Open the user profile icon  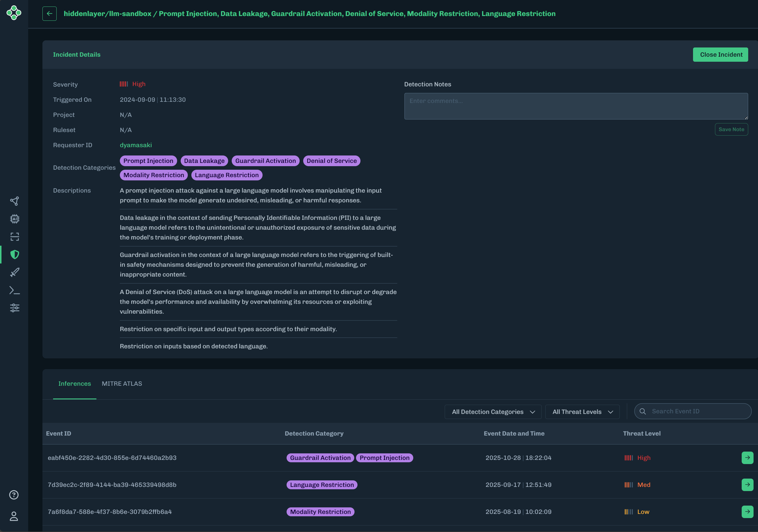[14, 516]
